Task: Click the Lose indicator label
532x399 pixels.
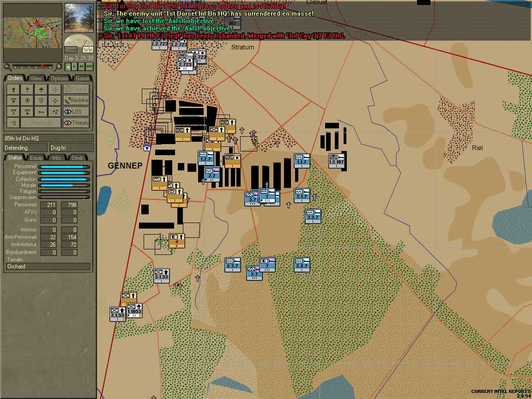Action: pos(70,49)
